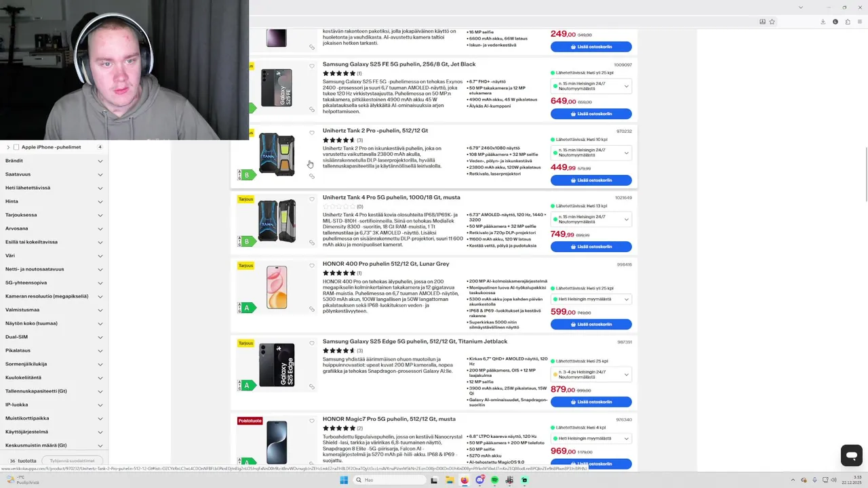
Task: Open store availability dropdown for HONOR Magic7 Pro
Action: tap(591, 439)
